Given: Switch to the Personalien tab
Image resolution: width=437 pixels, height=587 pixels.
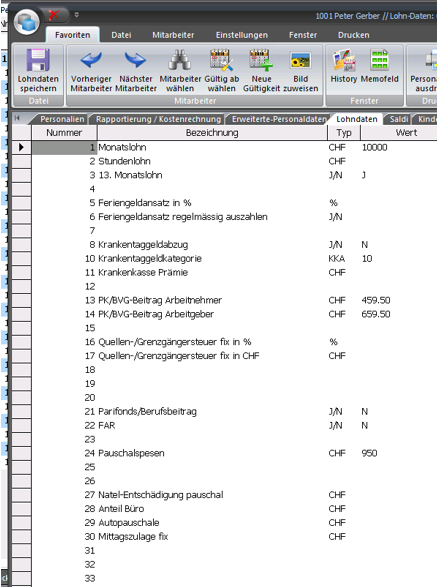Looking at the screenshot, I should pos(62,119).
